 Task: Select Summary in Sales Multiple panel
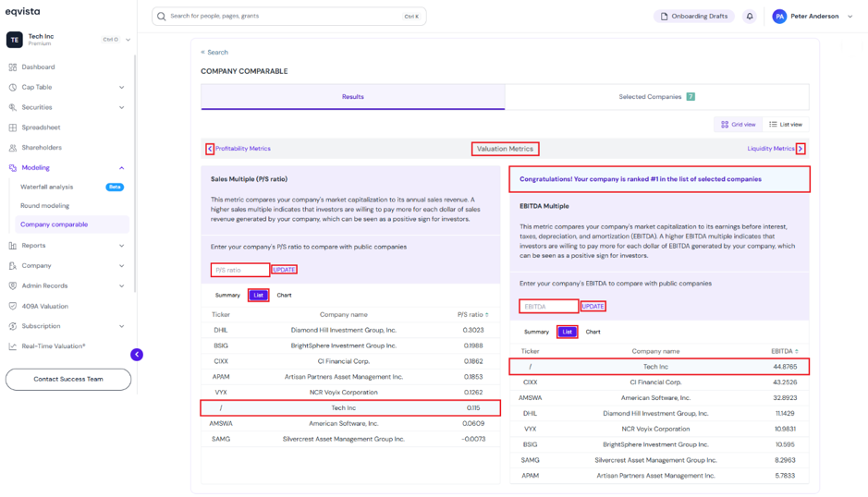pyautogui.click(x=227, y=296)
